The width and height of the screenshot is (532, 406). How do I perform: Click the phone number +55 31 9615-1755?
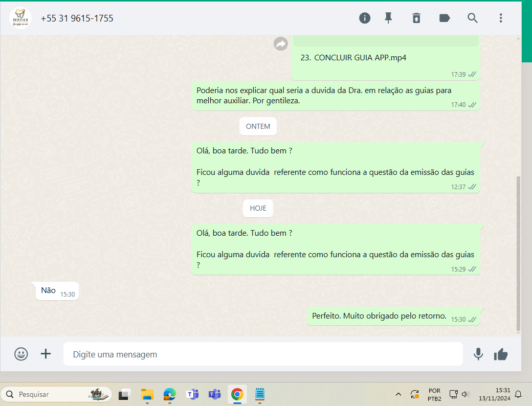coord(77,18)
